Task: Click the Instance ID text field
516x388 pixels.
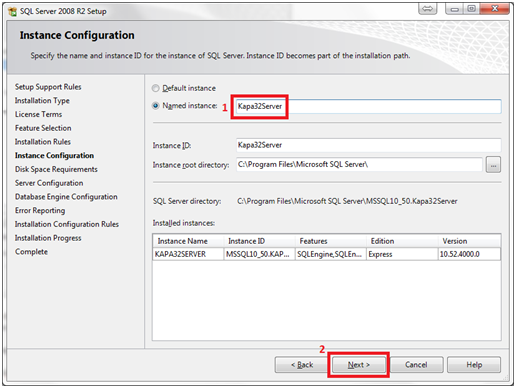Action: (368, 145)
